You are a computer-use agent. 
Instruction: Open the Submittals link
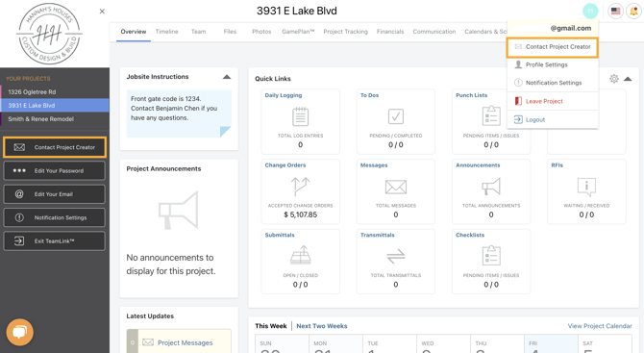[x=280, y=235]
